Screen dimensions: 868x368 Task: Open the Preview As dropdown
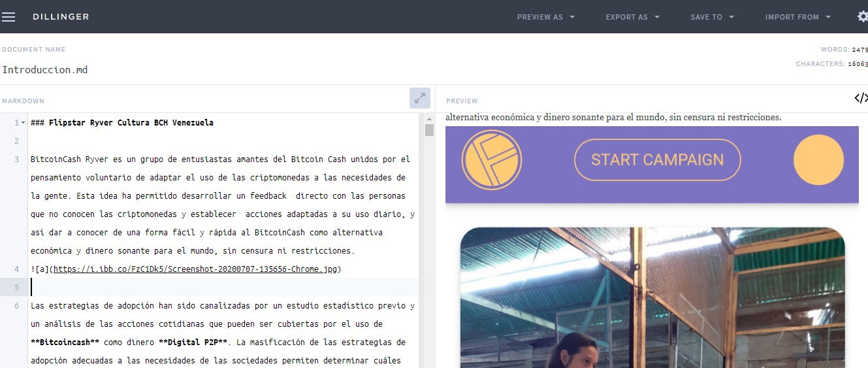click(546, 17)
